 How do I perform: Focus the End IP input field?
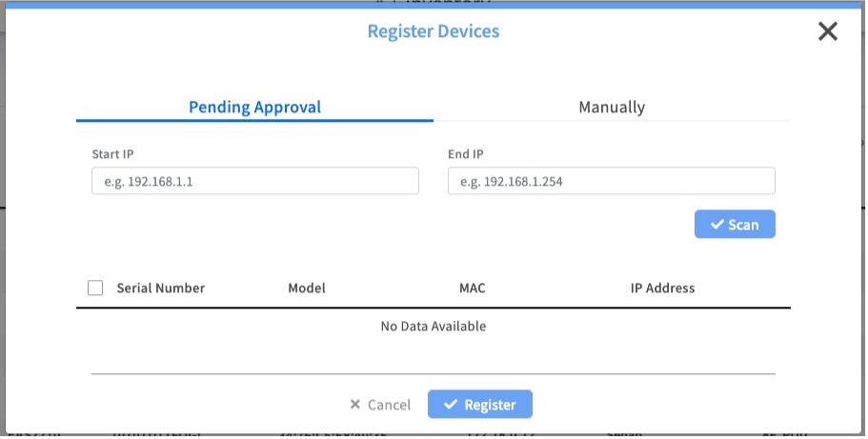click(x=611, y=181)
